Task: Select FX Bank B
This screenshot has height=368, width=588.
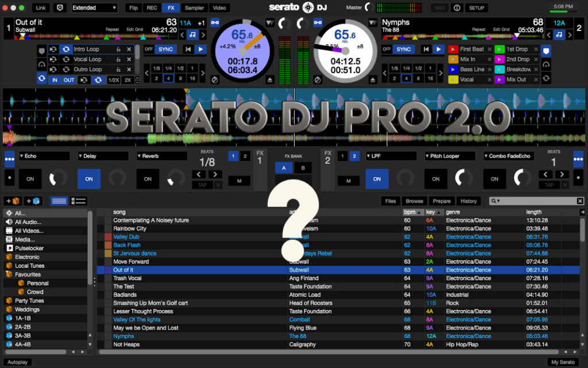Action: [303, 168]
